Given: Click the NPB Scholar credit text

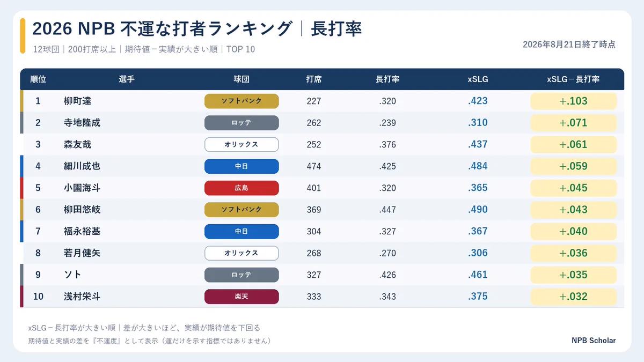Looking at the screenshot, I should (594, 341).
